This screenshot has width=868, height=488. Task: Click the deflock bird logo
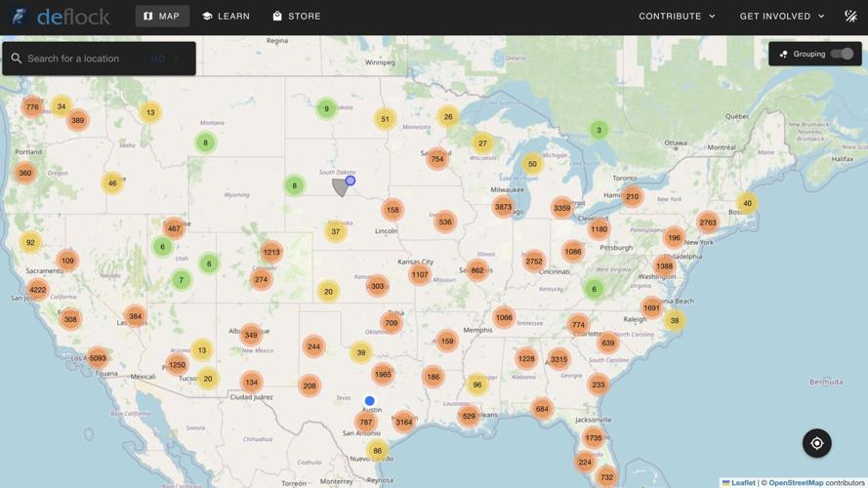[20, 16]
